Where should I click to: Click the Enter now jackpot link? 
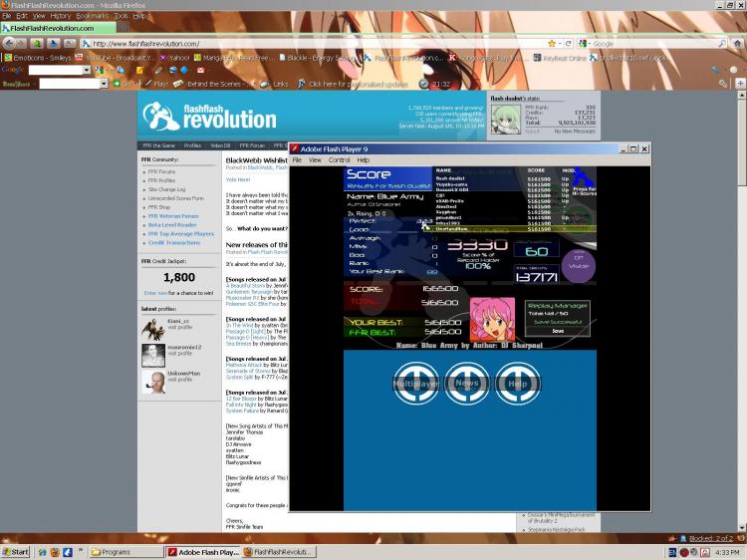point(155,293)
